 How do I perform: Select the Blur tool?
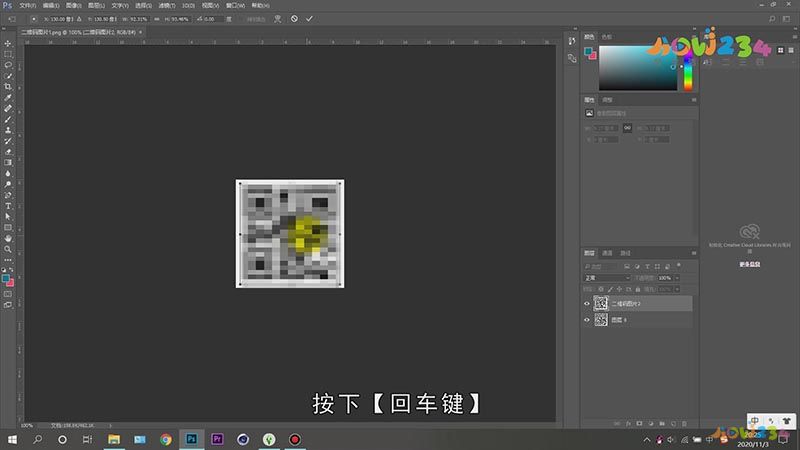(x=8, y=173)
